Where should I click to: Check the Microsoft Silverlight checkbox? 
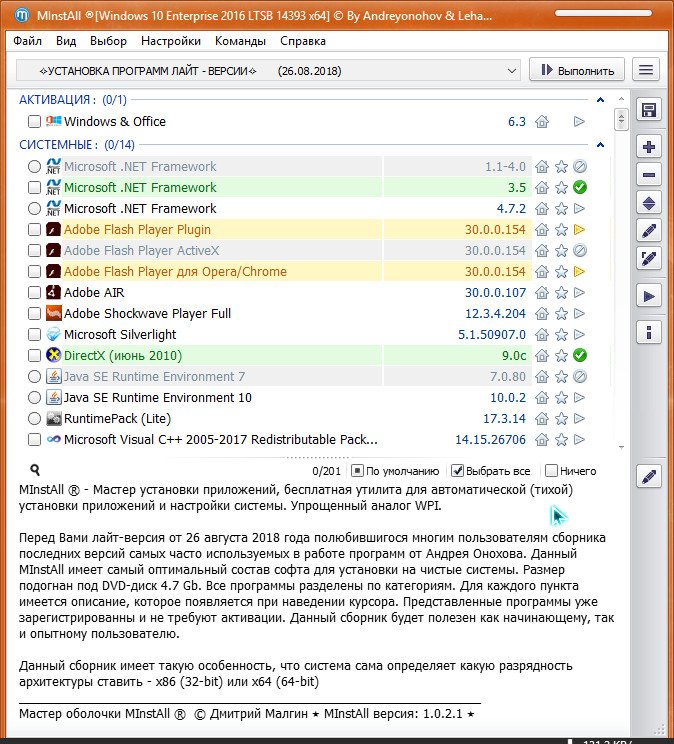pos(34,335)
